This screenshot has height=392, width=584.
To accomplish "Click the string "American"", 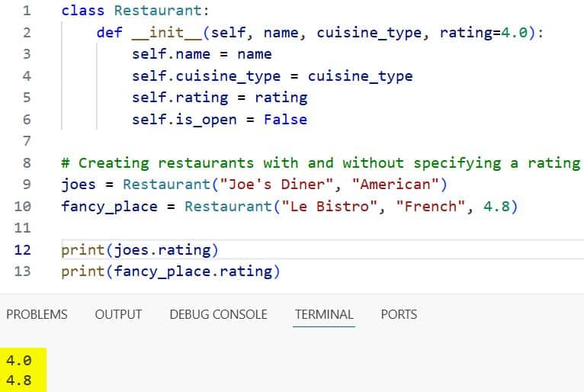I will coord(396,185).
